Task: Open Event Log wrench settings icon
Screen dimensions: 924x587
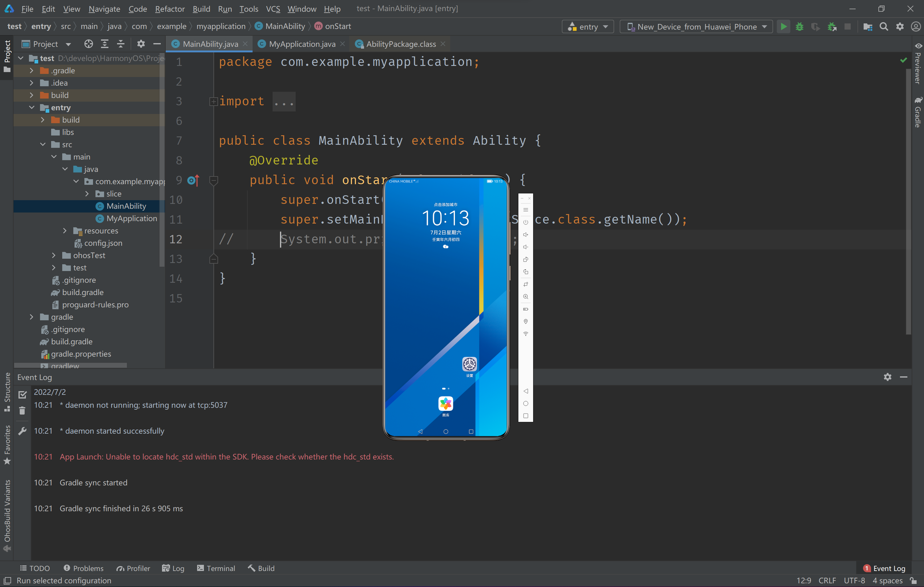Action: click(22, 431)
